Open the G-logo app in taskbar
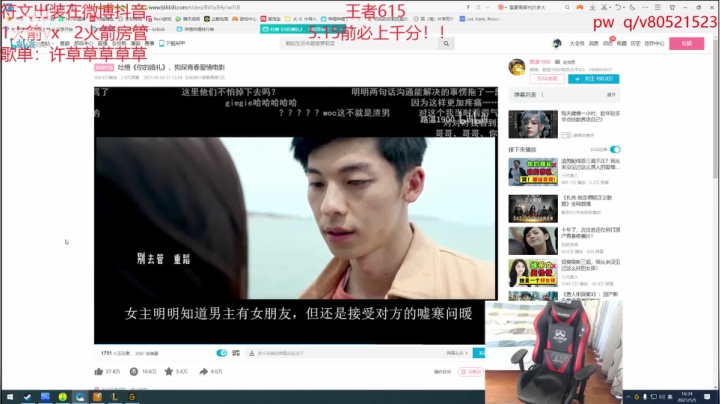Screen dimensions: 720x404 tap(132, 397)
